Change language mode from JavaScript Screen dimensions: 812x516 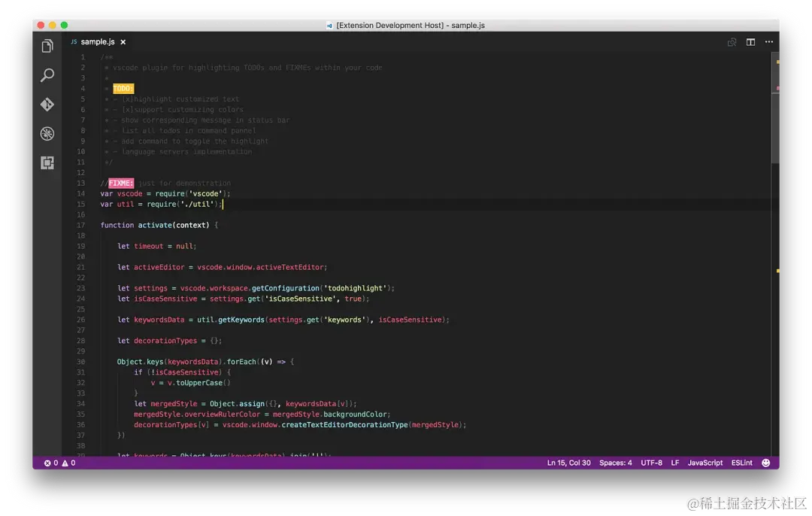point(704,463)
